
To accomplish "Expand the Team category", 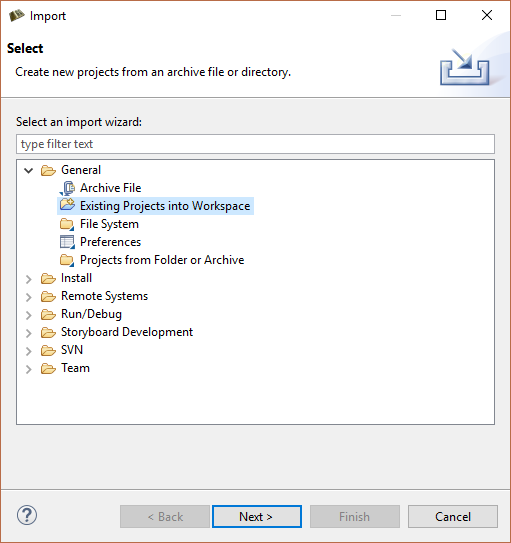I will (29, 369).
